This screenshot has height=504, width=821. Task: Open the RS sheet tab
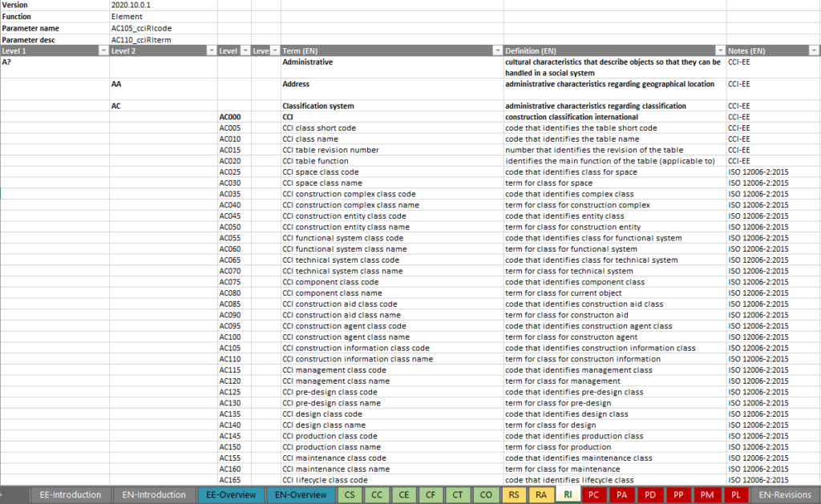[x=514, y=495]
